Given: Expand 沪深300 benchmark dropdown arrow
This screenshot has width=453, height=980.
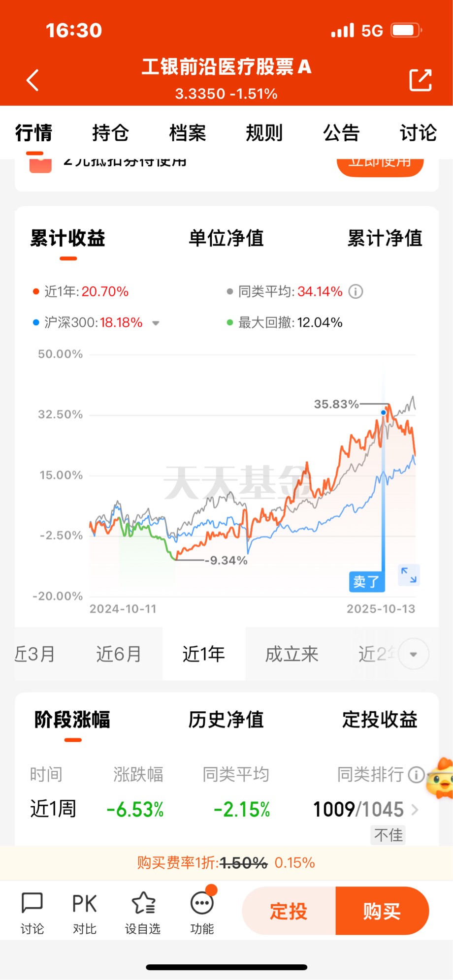Looking at the screenshot, I should (x=156, y=323).
